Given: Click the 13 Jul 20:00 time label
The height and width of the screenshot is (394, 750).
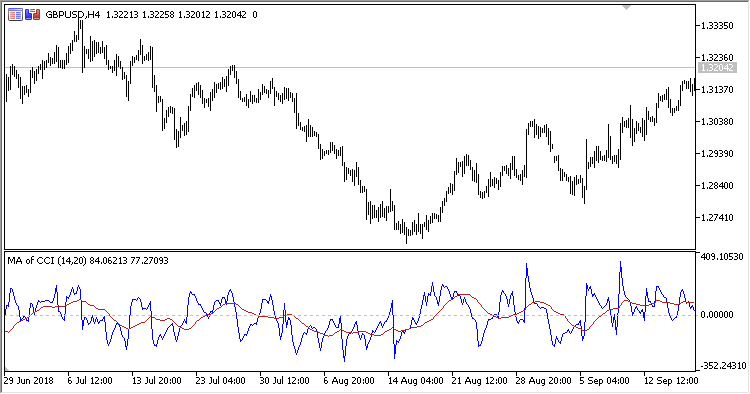Looking at the screenshot, I should [x=156, y=381].
